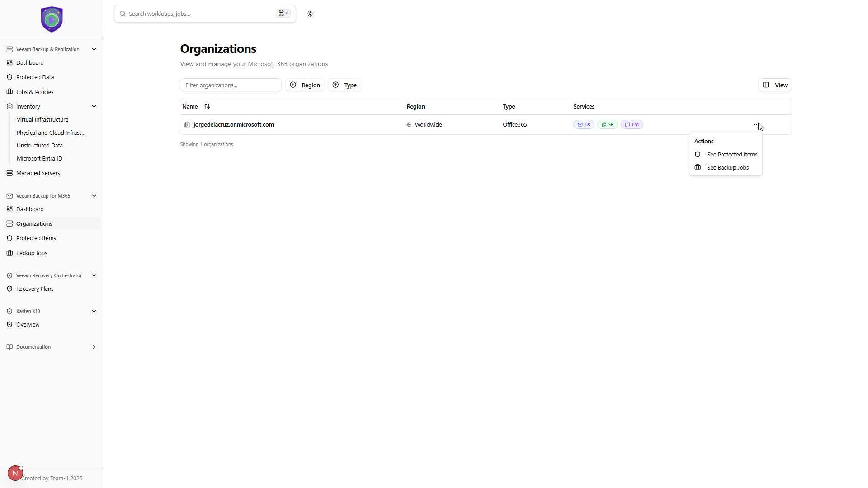Open the row actions ellipsis menu

[756, 124]
